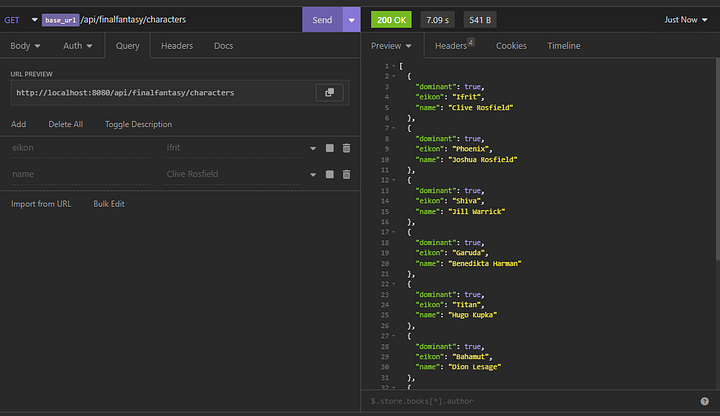Collapse the JSON object at line 22
This screenshot has height=416, width=720.
394,284
